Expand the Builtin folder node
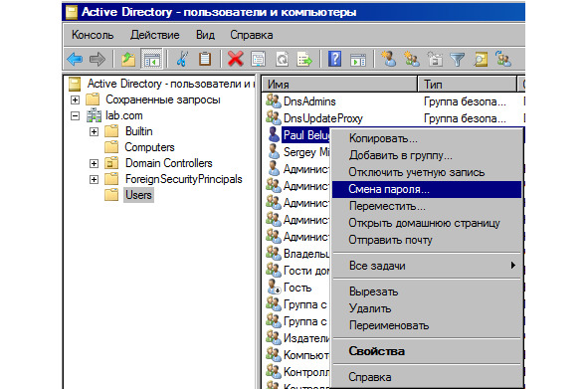Image resolution: width=588 pixels, height=389 pixels. 94,131
